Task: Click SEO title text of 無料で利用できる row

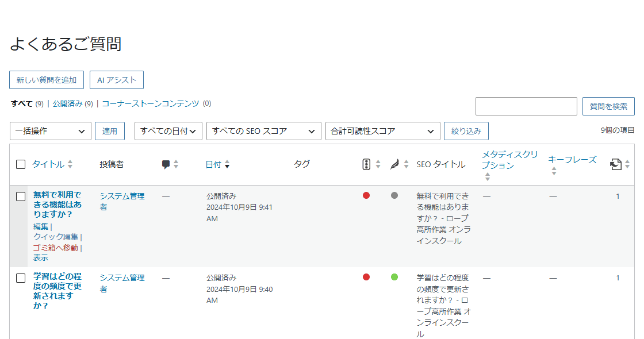Action: (443, 218)
